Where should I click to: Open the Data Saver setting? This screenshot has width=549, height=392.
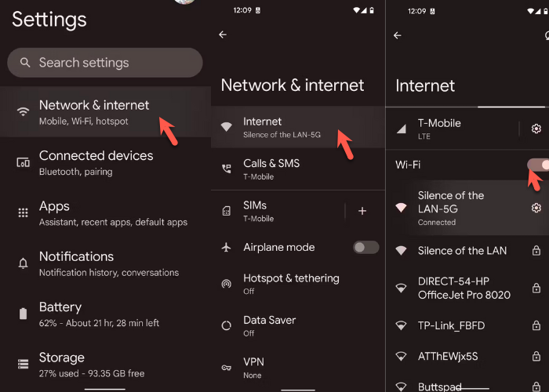point(271,325)
